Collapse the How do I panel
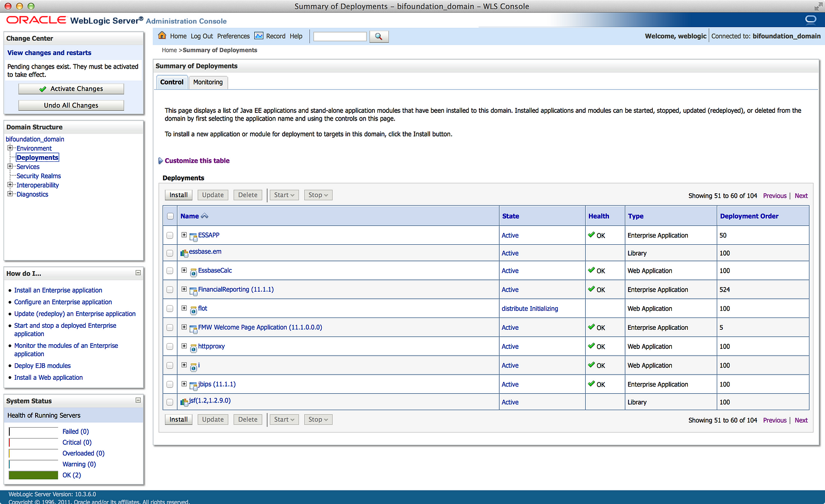The width and height of the screenshot is (825, 504). (138, 273)
